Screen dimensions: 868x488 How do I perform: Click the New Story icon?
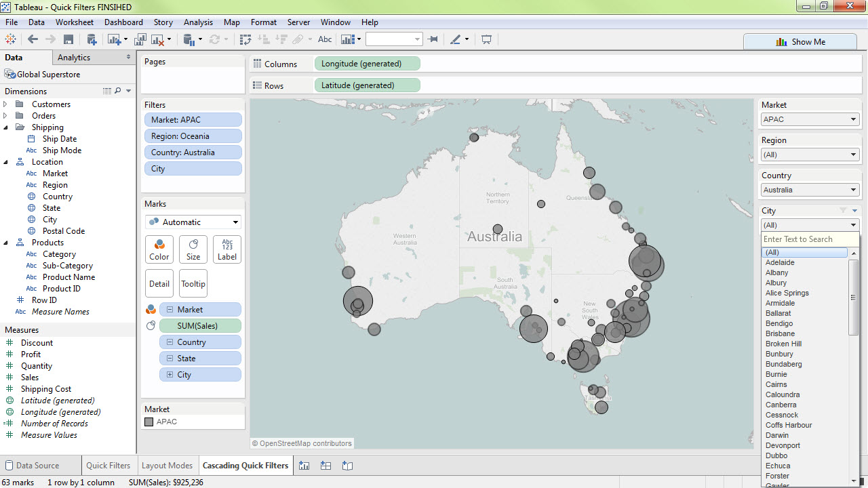pyautogui.click(x=347, y=466)
